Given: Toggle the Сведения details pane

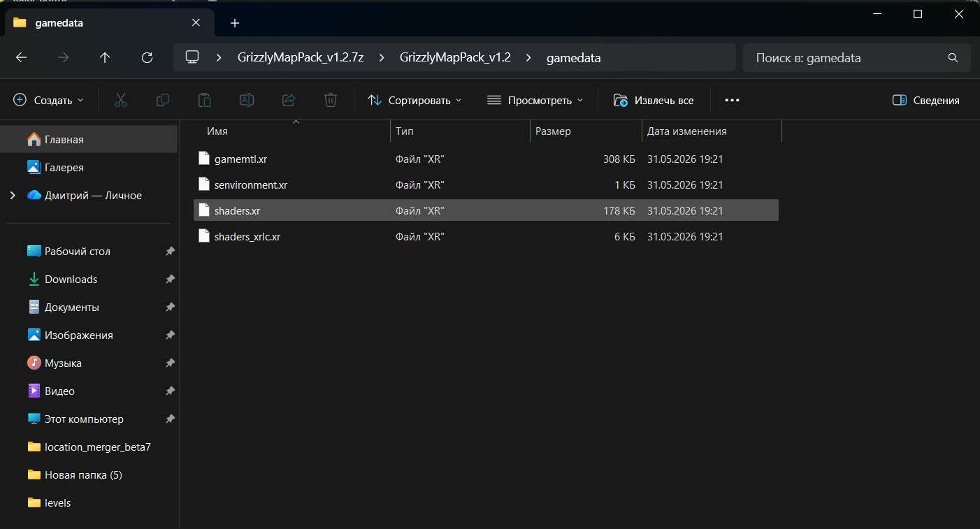Looking at the screenshot, I should [x=926, y=100].
